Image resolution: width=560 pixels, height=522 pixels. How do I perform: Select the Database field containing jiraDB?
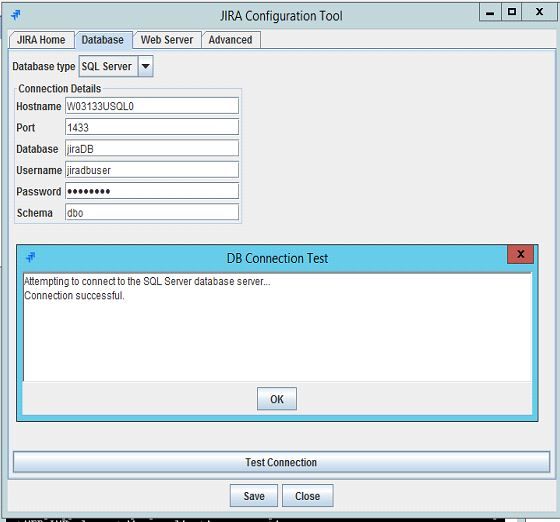click(x=152, y=149)
